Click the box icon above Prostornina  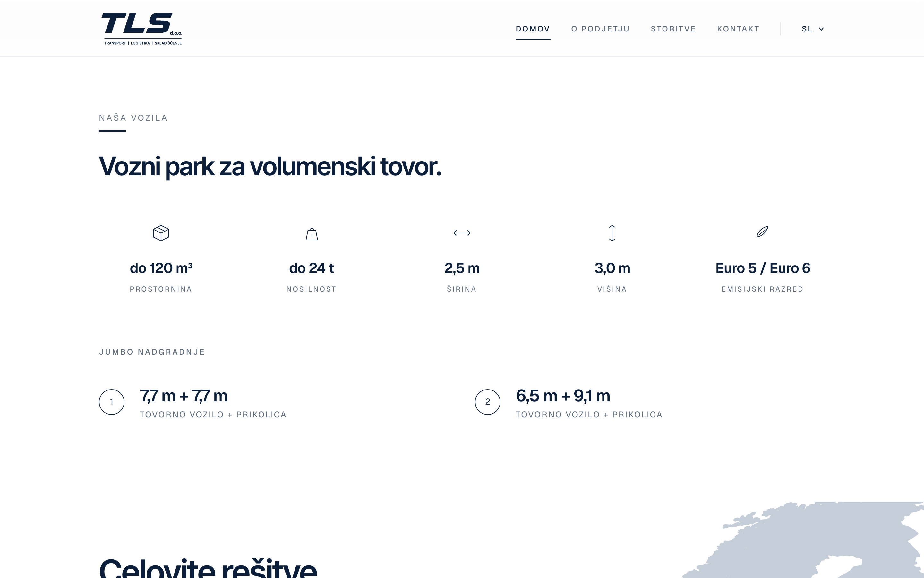(x=161, y=233)
